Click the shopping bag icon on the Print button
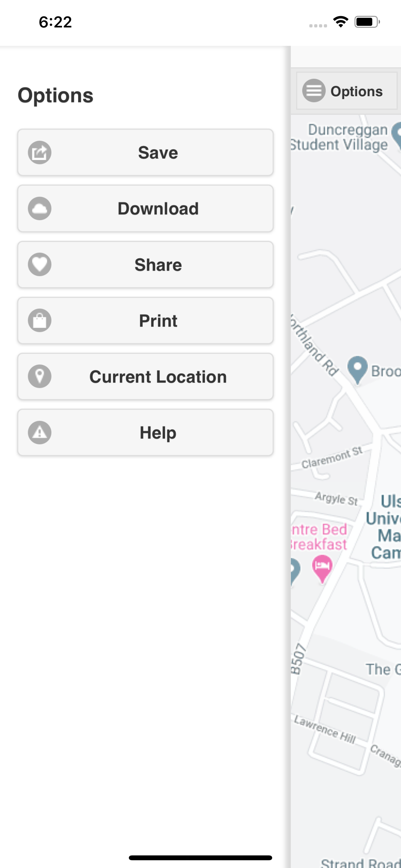The image size is (401, 868). 39,320
